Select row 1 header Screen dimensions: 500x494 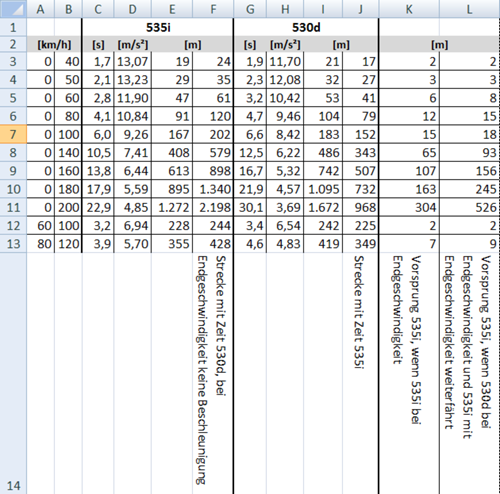click(13, 27)
